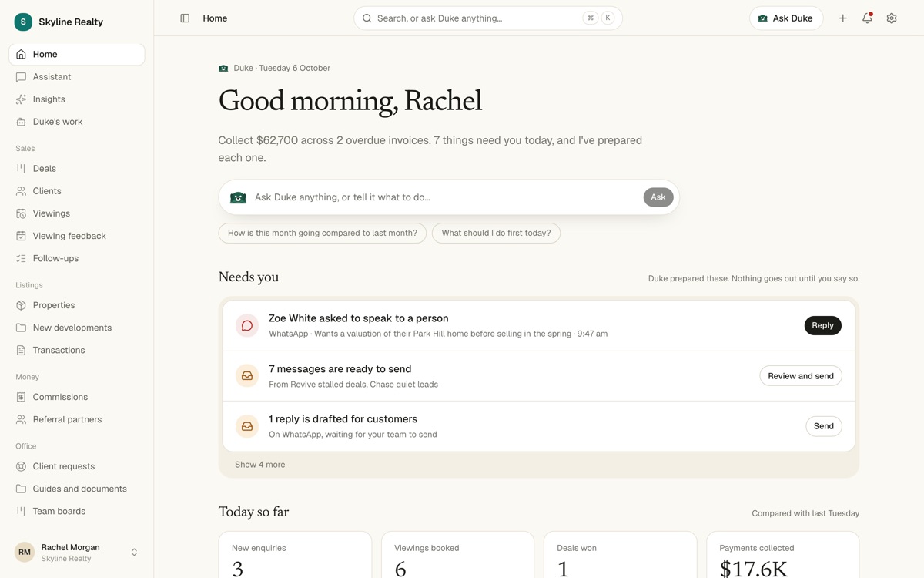The image size is (924, 578).
Task: Click the Ask submit button
Action: [x=658, y=197]
